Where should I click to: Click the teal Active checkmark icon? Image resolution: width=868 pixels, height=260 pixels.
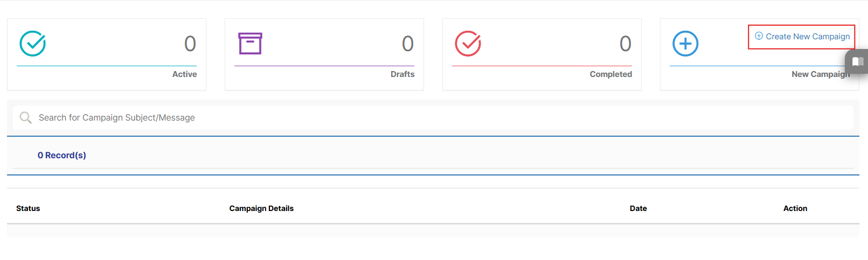pos(33,44)
